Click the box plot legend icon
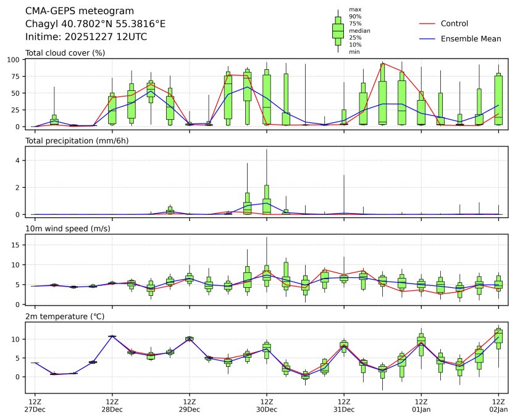 (338, 31)
